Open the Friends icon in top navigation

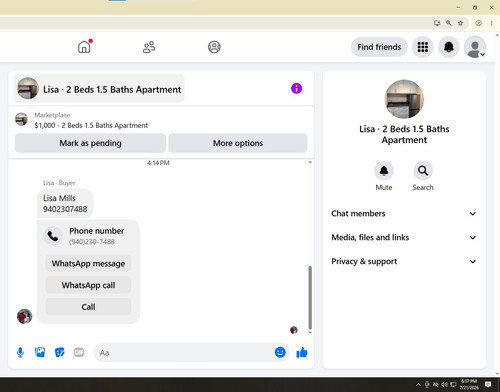point(149,47)
